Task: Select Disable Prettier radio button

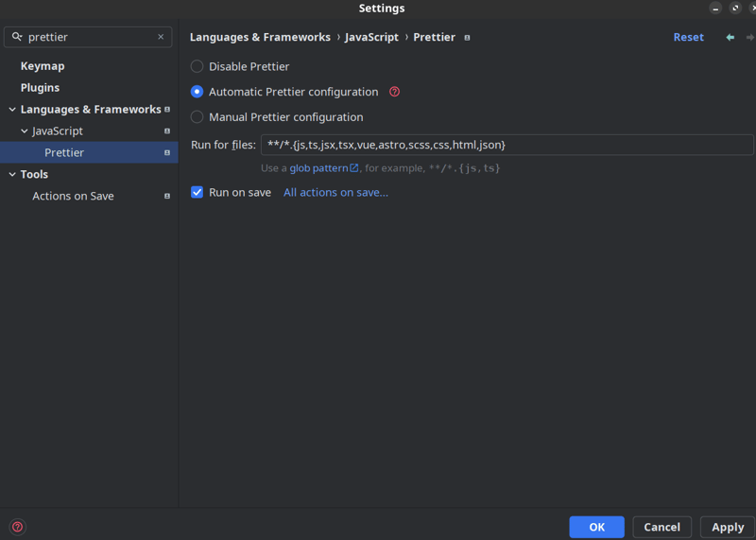Action: coord(197,66)
